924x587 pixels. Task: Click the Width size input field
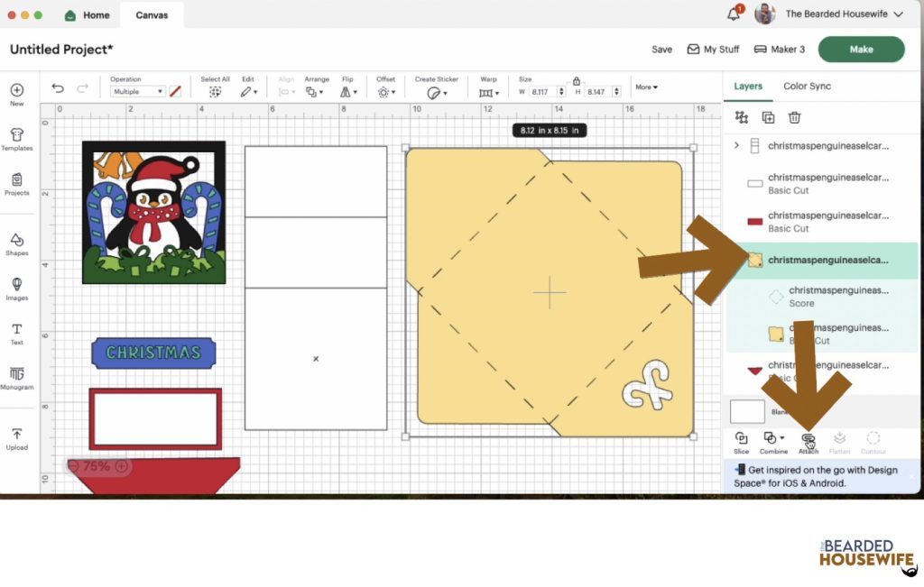pos(541,92)
